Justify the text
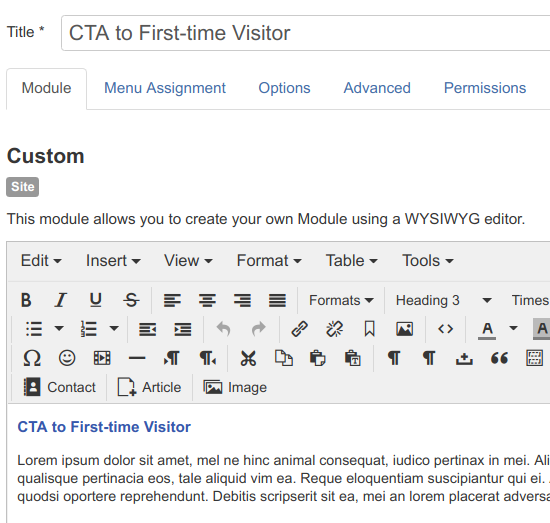This screenshot has height=523, width=550. [277, 300]
